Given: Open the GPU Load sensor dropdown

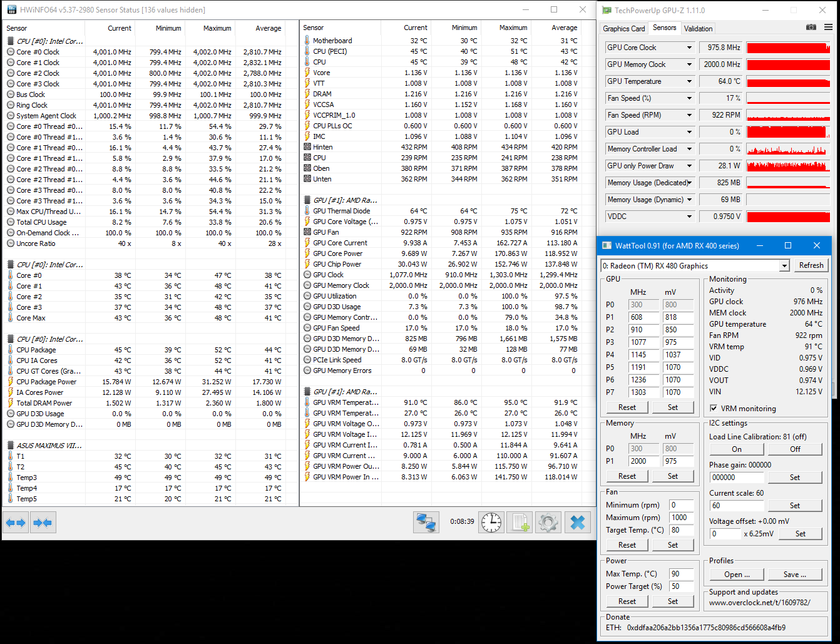Looking at the screenshot, I should [x=689, y=132].
